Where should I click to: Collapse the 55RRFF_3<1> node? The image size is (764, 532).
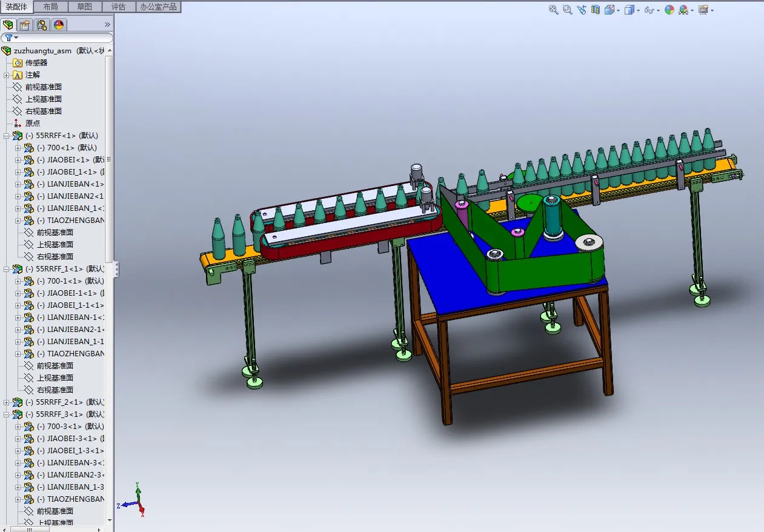click(7, 414)
